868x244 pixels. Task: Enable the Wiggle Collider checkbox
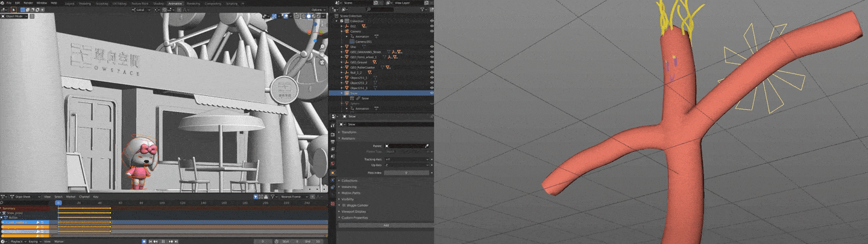[x=344, y=205]
